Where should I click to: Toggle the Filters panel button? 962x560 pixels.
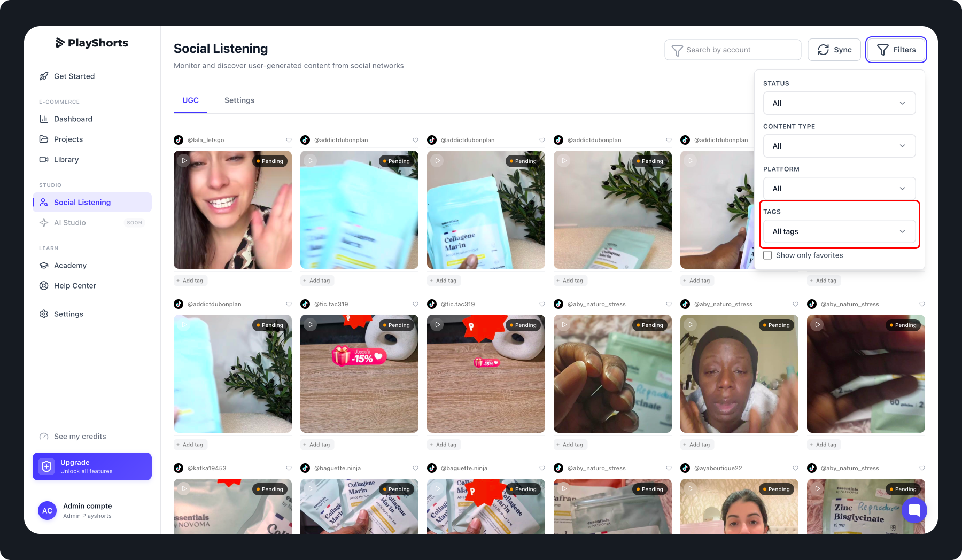pyautogui.click(x=896, y=50)
